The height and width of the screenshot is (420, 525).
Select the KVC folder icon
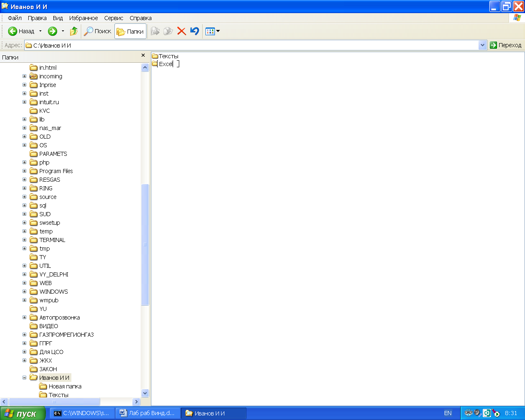click(34, 111)
